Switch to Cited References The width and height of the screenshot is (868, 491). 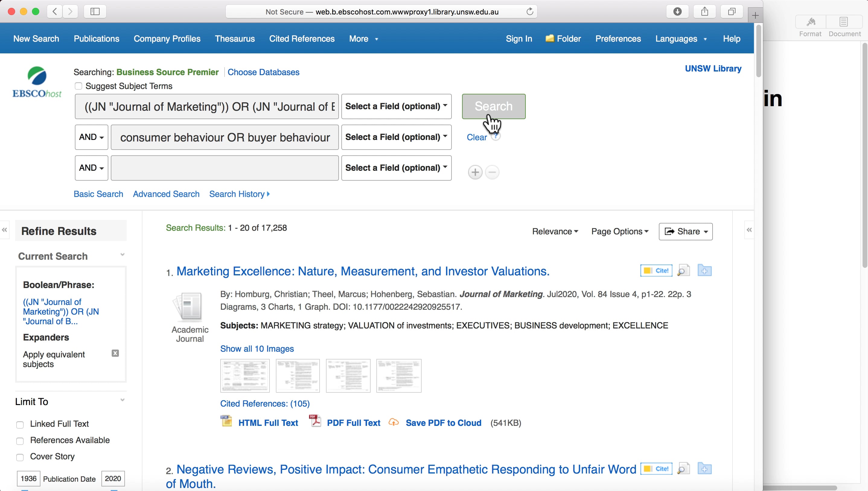301,38
